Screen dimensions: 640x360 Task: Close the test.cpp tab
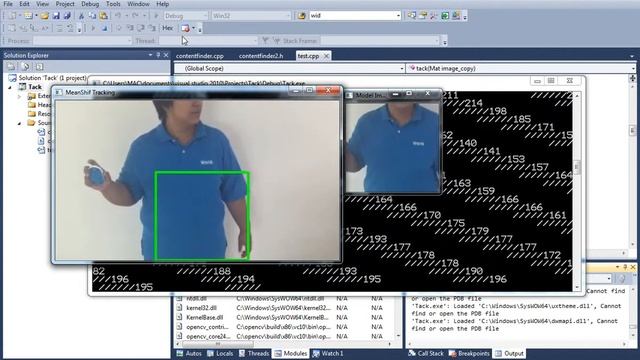click(326, 56)
